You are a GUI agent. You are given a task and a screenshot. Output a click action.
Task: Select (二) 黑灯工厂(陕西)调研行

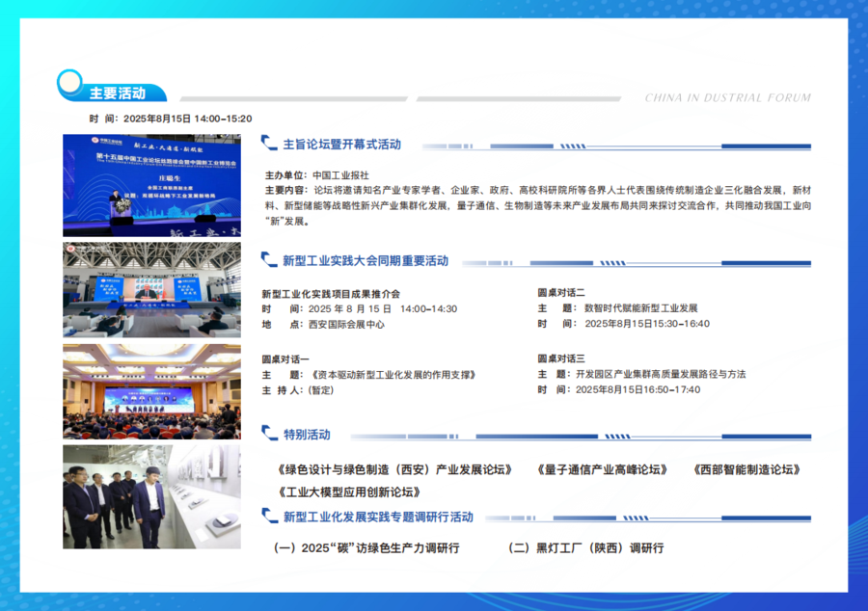tap(586, 548)
